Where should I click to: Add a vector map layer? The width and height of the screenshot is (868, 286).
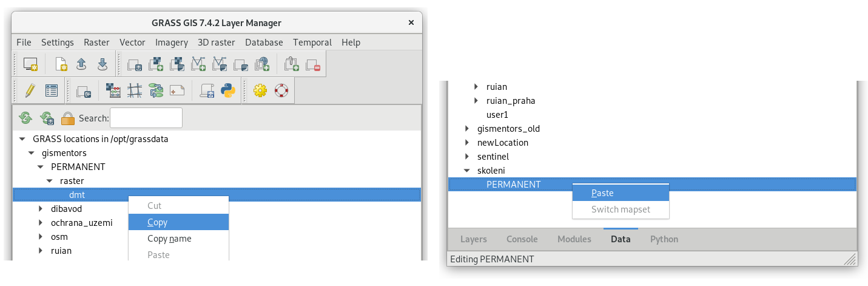(198, 64)
